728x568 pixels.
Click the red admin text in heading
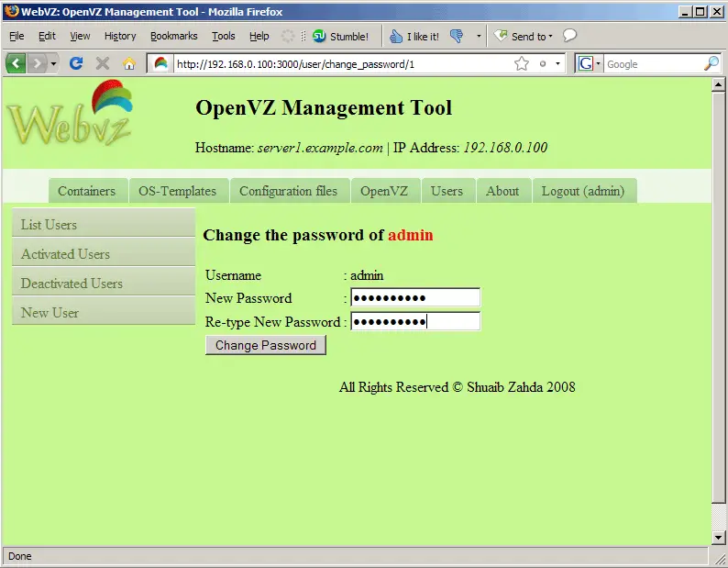(411, 235)
